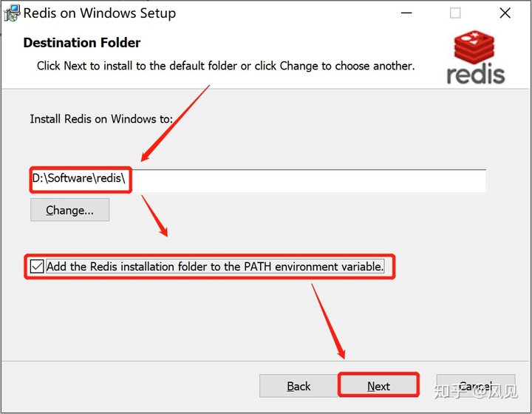Click the 'Install Redis on Windows to:' label
Viewport: 532px width, 414px height.
(x=101, y=119)
